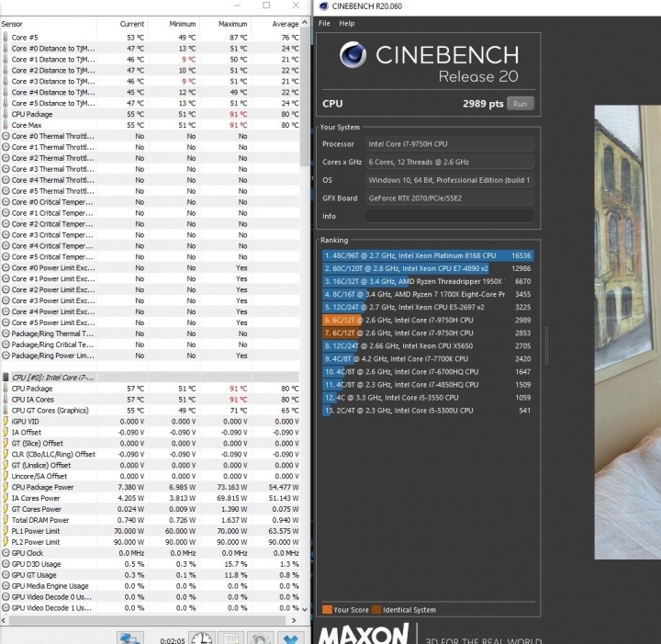This screenshot has height=644, width=661.
Task: Click the Average column header
Action: pos(276,24)
